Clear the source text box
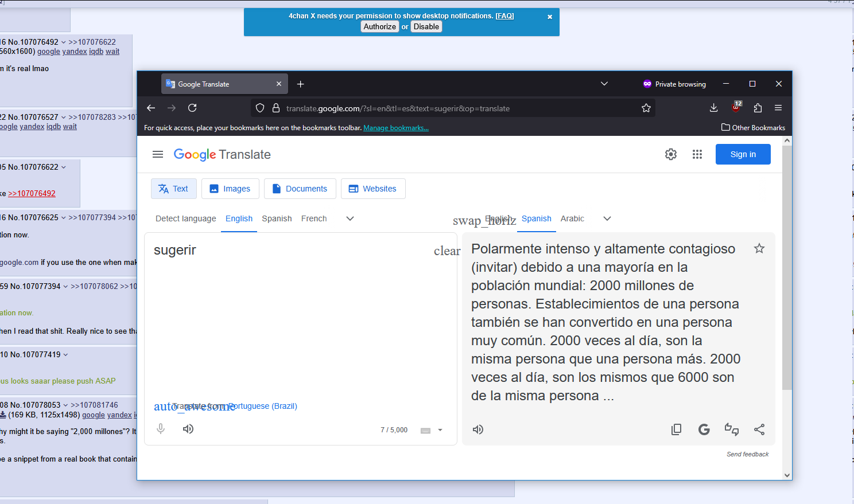This screenshot has width=854, height=504. (x=447, y=251)
